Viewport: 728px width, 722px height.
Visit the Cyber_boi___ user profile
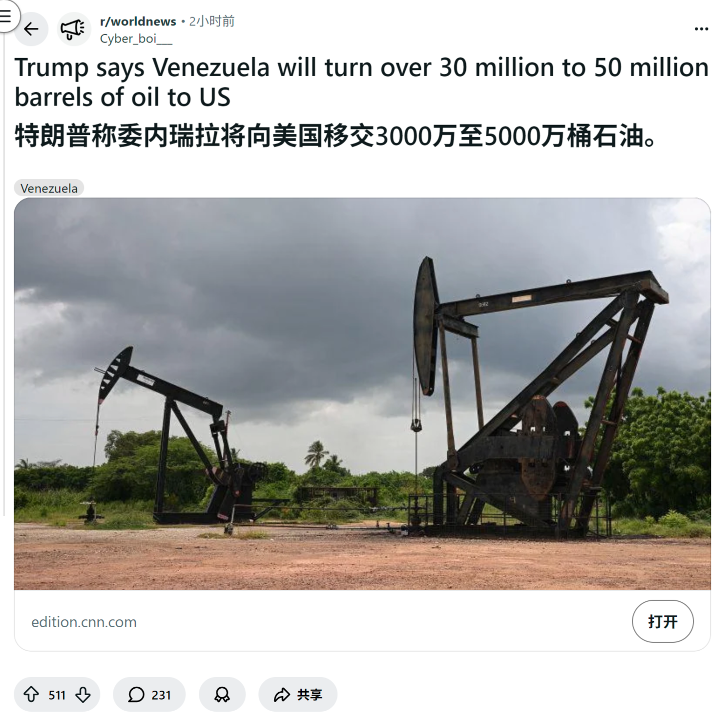pyautogui.click(x=136, y=39)
